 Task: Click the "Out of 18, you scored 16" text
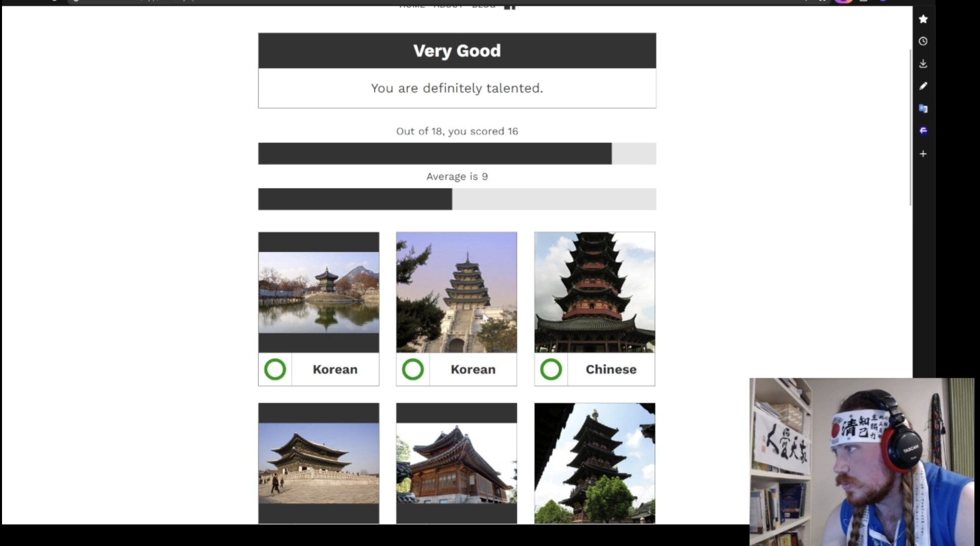point(457,131)
